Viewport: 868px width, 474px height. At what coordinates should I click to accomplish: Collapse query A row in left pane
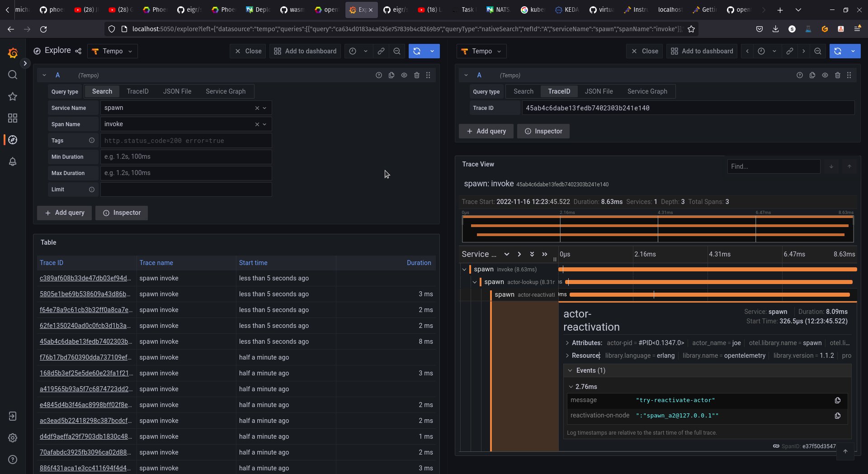click(x=44, y=75)
